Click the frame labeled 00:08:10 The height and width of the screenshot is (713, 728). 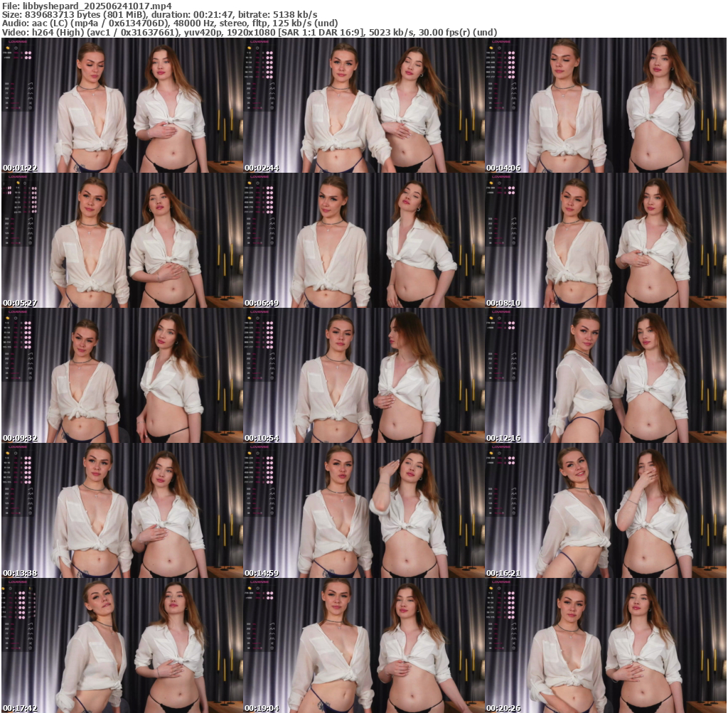[605, 240]
